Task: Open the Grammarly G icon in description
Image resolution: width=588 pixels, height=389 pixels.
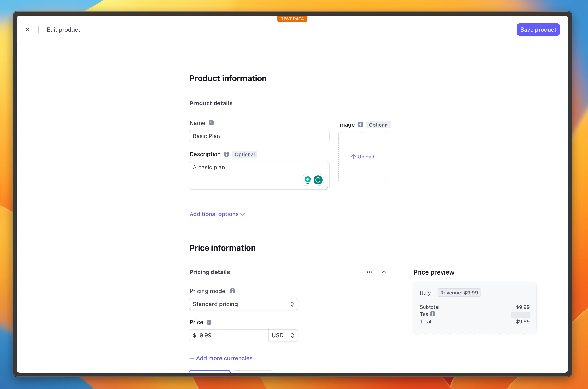Action: 318,180
